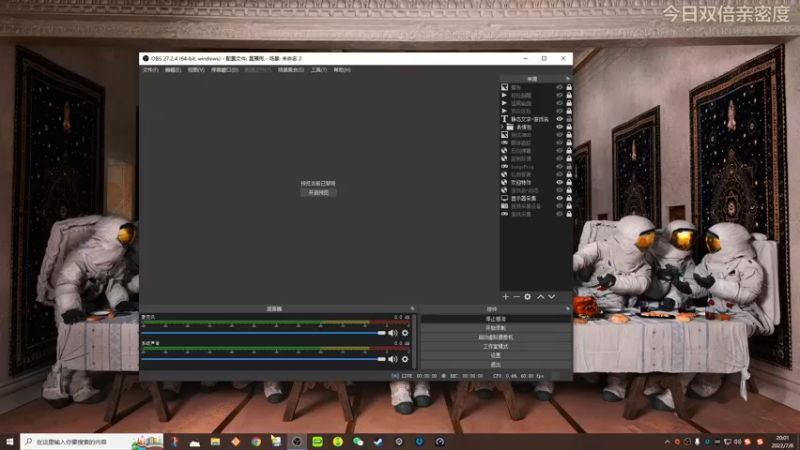Open 系统声音 audio settings gear
This screenshot has height=450, width=800.
(x=405, y=359)
